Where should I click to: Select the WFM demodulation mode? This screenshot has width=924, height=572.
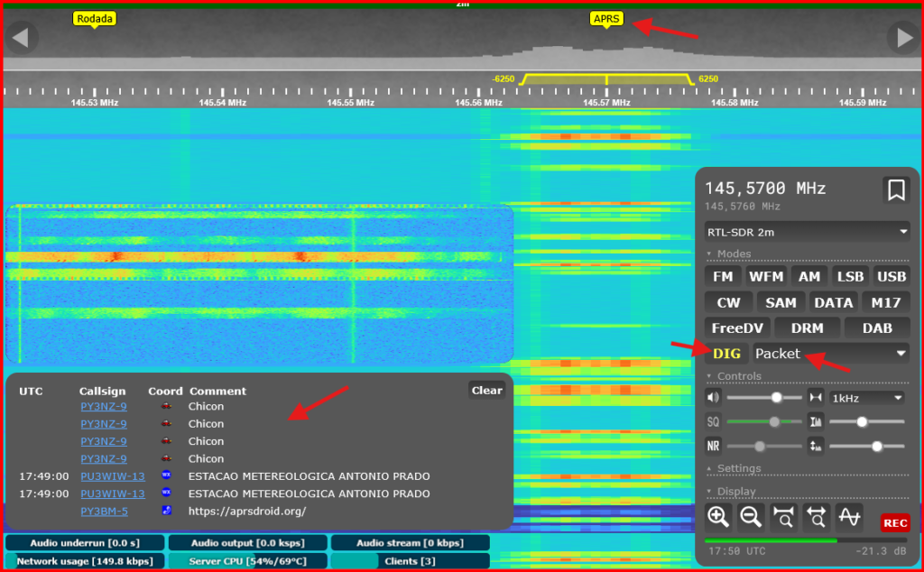pyautogui.click(x=766, y=277)
